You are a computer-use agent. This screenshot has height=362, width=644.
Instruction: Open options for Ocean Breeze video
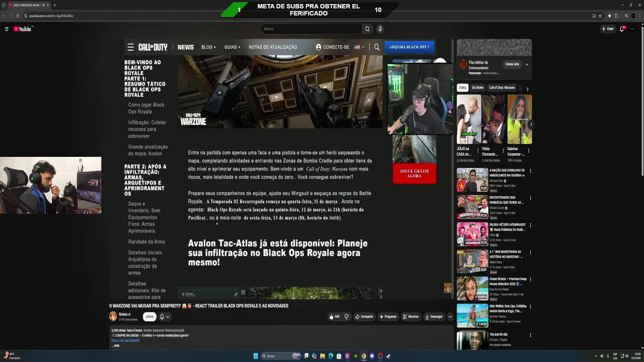coord(530,280)
